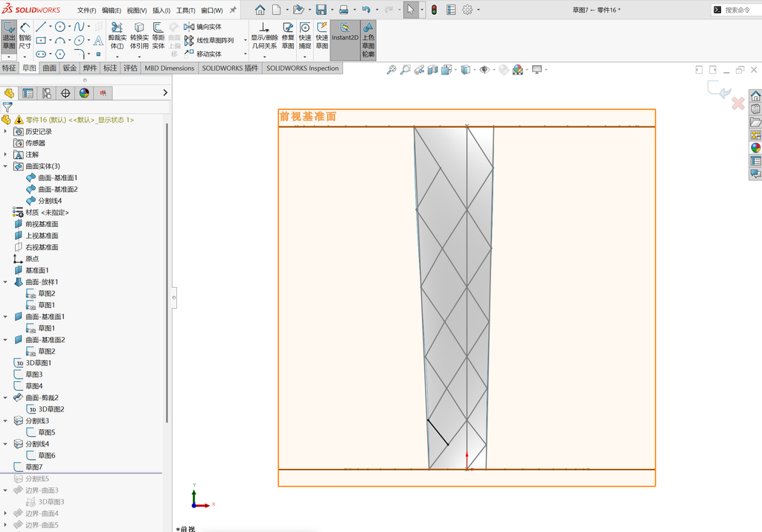Switch to the 特征 ribbon tab

[9, 68]
